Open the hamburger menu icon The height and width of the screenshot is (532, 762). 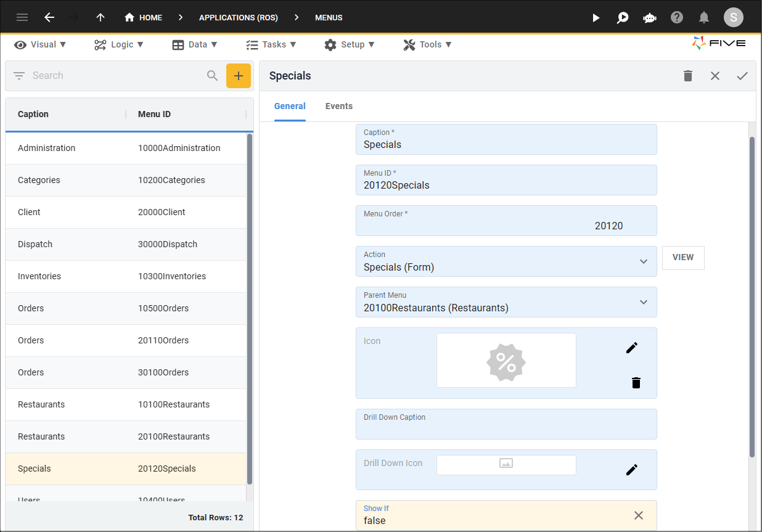[x=22, y=17]
